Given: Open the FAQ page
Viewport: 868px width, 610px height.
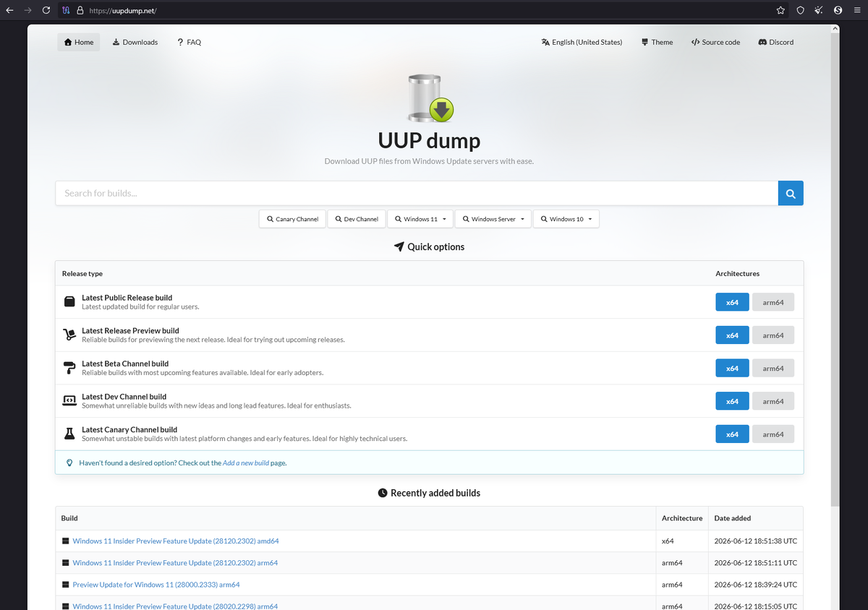Looking at the screenshot, I should [190, 42].
